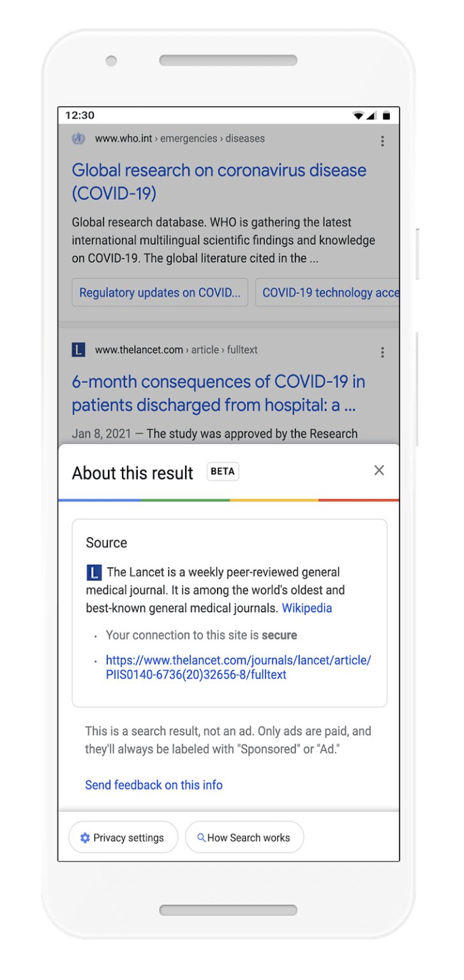Click Send feedback on this info
The height and width of the screenshot is (980, 464).
pyautogui.click(x=154, y=785)
